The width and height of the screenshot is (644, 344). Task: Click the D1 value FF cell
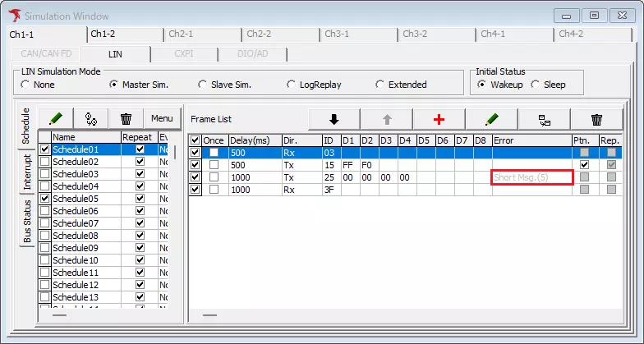(x=350, y=165)
